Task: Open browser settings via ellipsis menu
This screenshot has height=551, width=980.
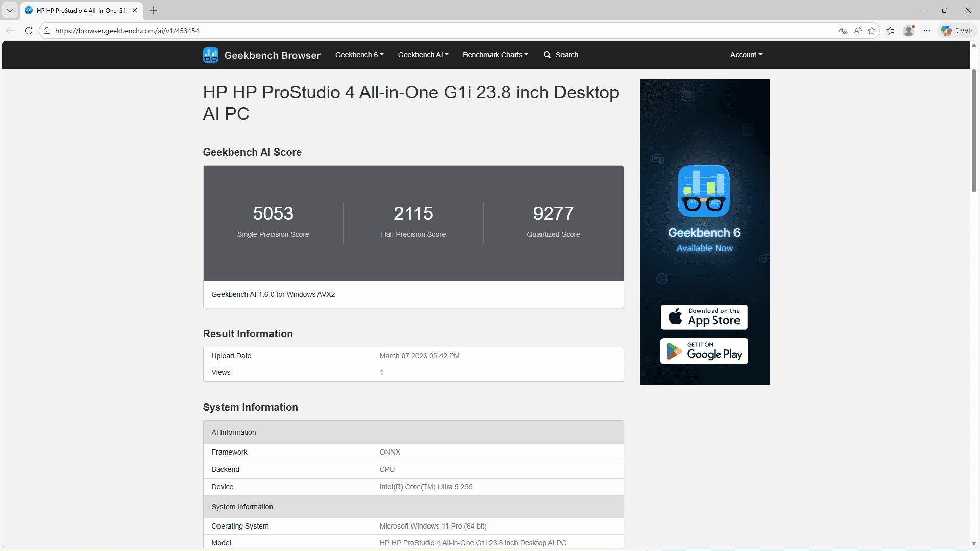Action: 927,31
